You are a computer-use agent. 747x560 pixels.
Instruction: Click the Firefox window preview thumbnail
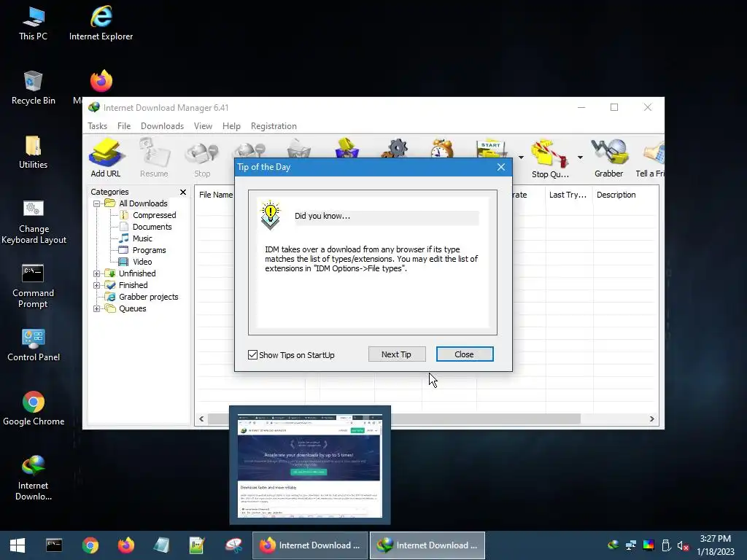pyautogui.click(x=309, y=465)
